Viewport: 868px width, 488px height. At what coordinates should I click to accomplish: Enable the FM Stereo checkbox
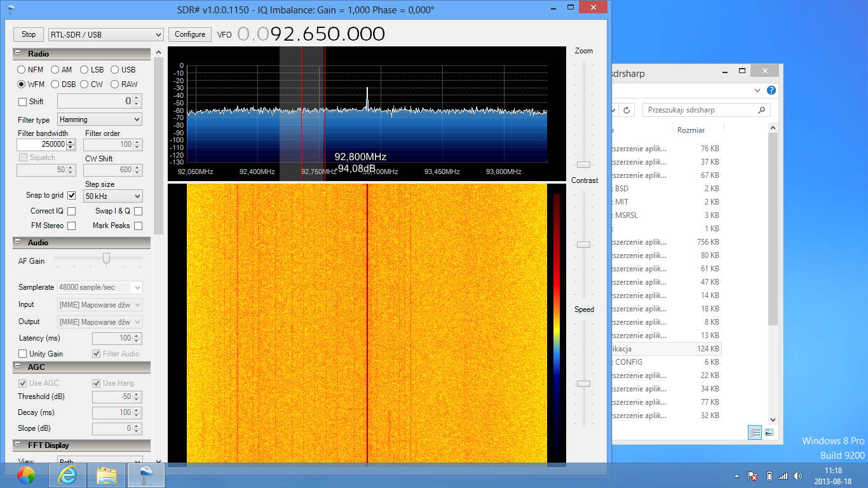[x=71, y=226]
